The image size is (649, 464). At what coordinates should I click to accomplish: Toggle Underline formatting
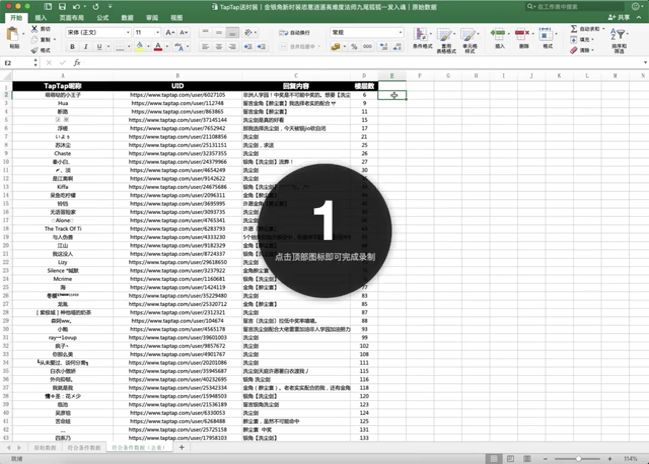tap(97, 46)
